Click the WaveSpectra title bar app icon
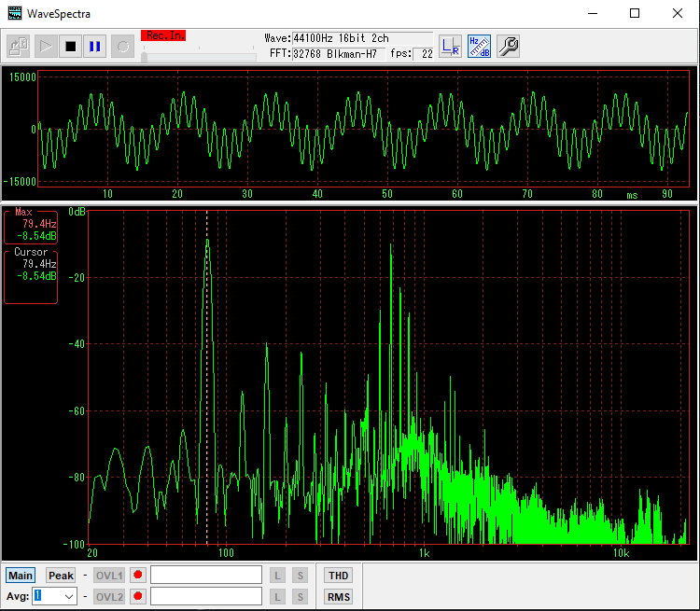Screen dimensions: 700x611 point(15,13)
